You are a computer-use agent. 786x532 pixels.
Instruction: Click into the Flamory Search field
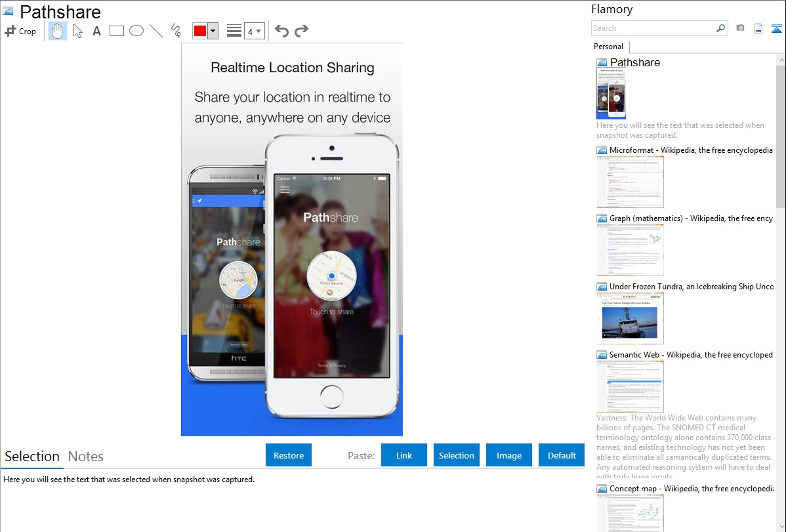[653, 28]
